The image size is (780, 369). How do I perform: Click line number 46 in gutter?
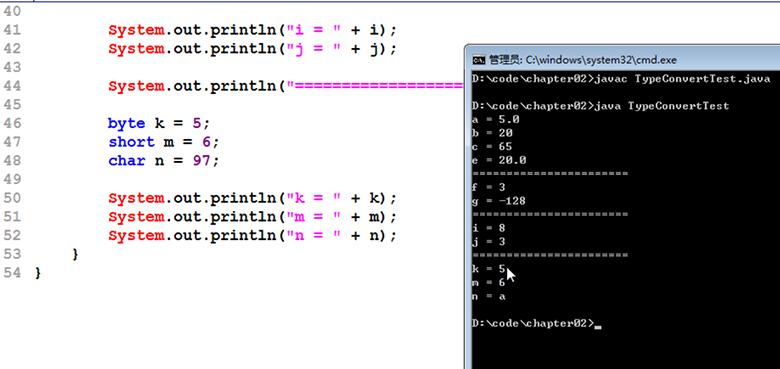[12, 123]
